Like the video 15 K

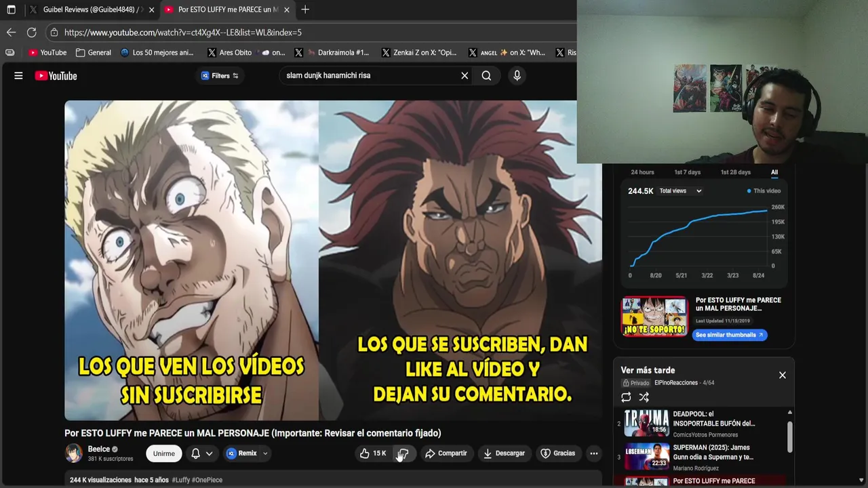372,453
